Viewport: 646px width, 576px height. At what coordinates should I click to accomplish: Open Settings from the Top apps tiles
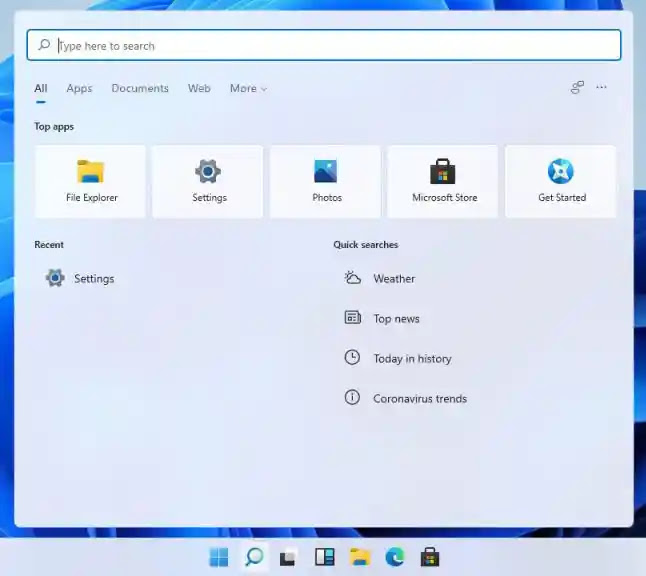pyautogui.click(x=208, y=181)
